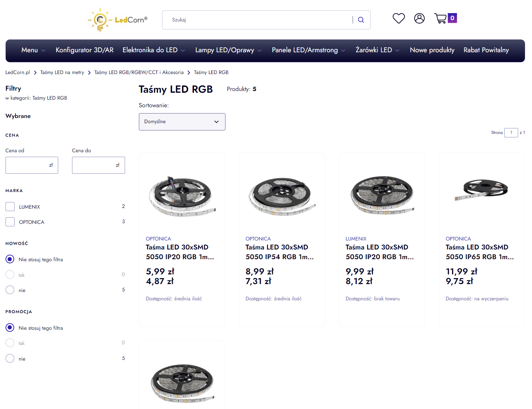Expand Panele LED/Armstrong menu
Viewport: 532px width, 409px height.
click(x=309, y=50)
